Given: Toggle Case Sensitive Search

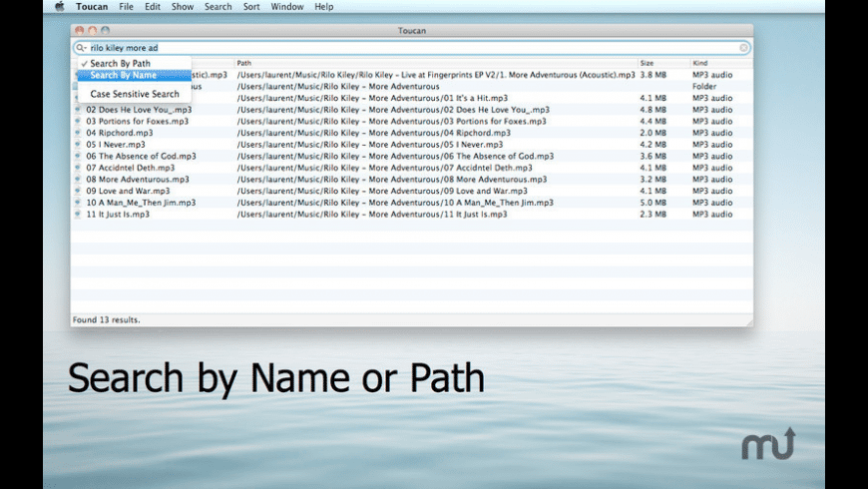Looking at the screenshot, I should 135,94.
